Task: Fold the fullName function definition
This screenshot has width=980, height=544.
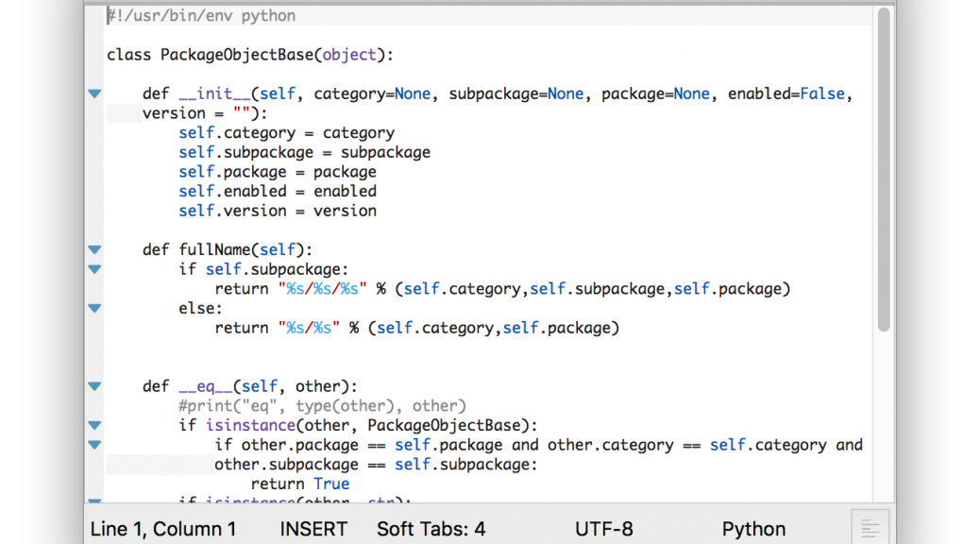Action: tap(94, 249)
